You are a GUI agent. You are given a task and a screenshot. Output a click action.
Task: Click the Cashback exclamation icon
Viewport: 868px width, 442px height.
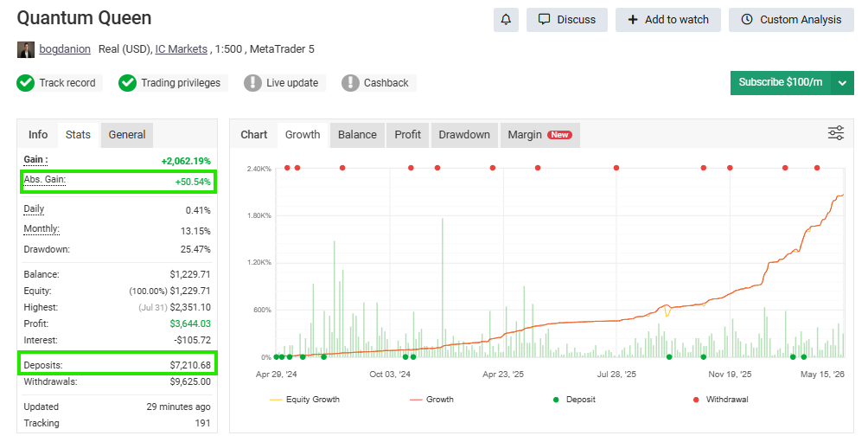click(x=350, y=83)
